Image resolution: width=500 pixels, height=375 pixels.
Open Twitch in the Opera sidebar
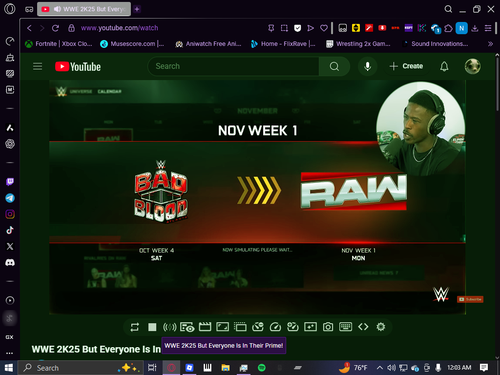pyautogui.click(x=10, y=182)
